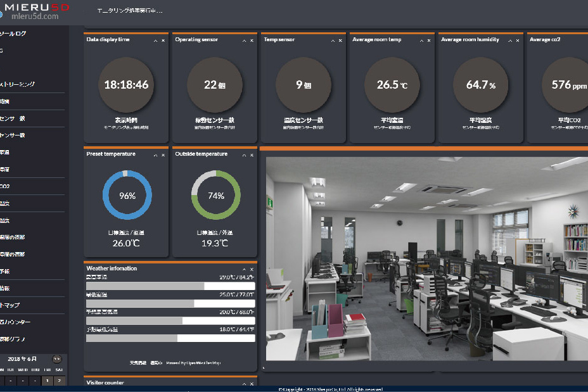Collapse the Data display time panel
Screen dimensions: 588x392
(155, 40)
